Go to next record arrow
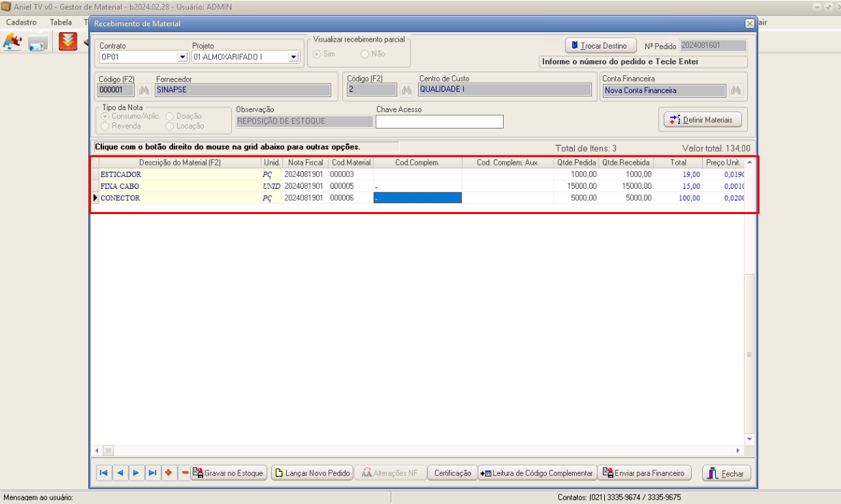This screenshot has height=504, width=841. point(135,473)
